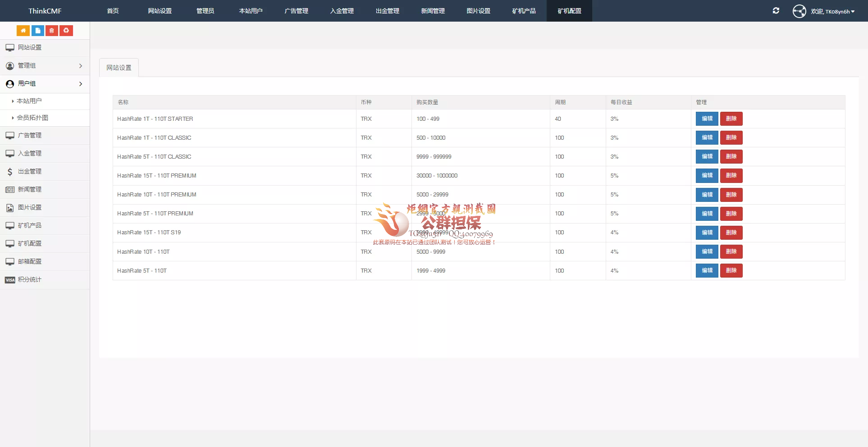
Task: Open 矿机产品 in the top navigation
Action: [x=524, y=11]
